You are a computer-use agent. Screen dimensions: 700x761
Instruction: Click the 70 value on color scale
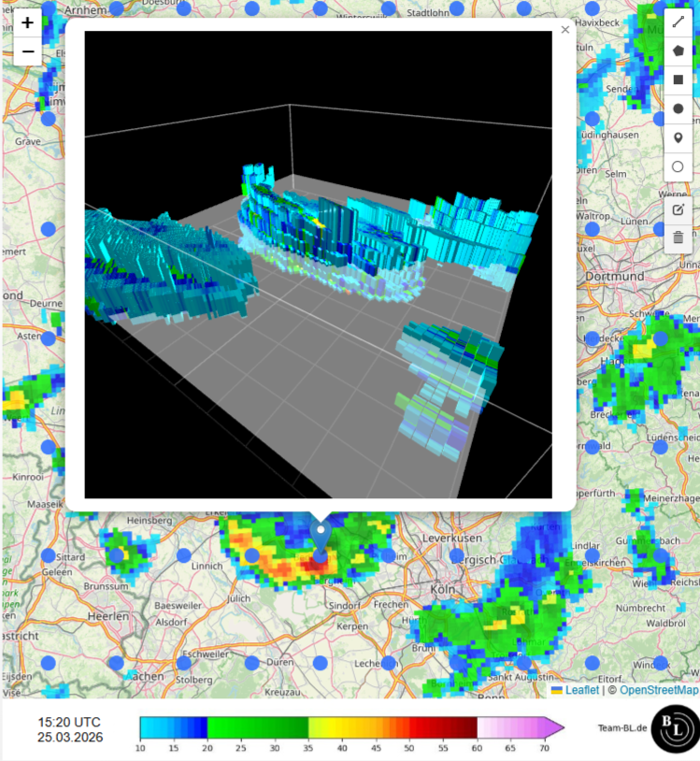[544, 748]
